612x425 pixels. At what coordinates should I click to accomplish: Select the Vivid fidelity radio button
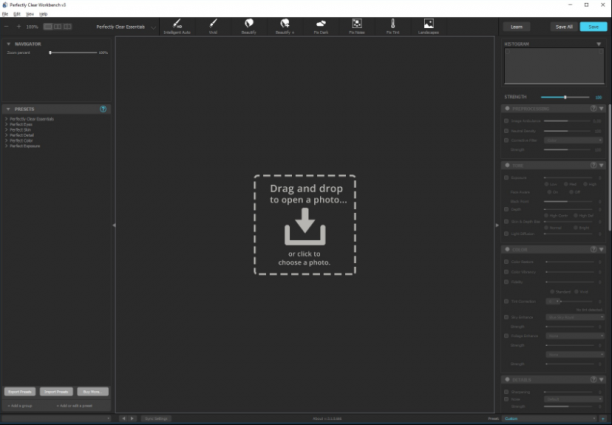click(x=575, y=292)
